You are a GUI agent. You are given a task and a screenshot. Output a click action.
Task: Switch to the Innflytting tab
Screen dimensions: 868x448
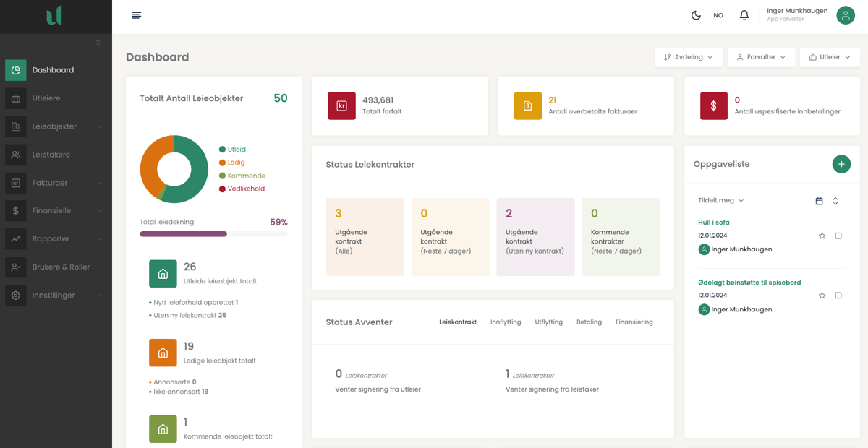[506, 322]
